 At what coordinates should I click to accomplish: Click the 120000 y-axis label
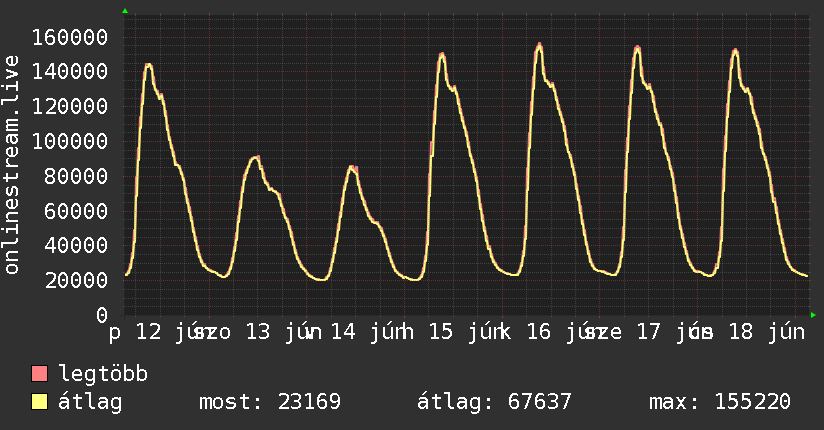coord(70,107)
